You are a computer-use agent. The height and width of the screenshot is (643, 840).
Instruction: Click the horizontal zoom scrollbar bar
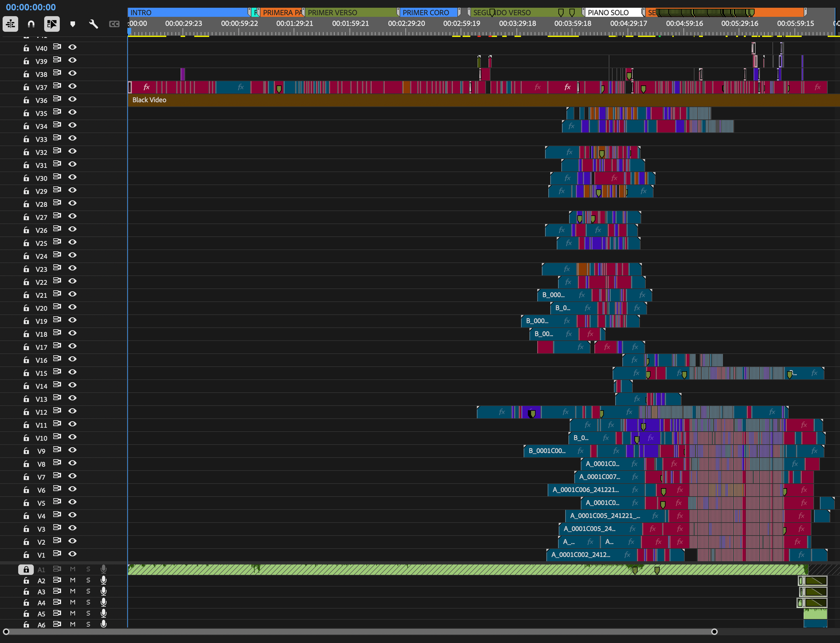coord(357,632)
